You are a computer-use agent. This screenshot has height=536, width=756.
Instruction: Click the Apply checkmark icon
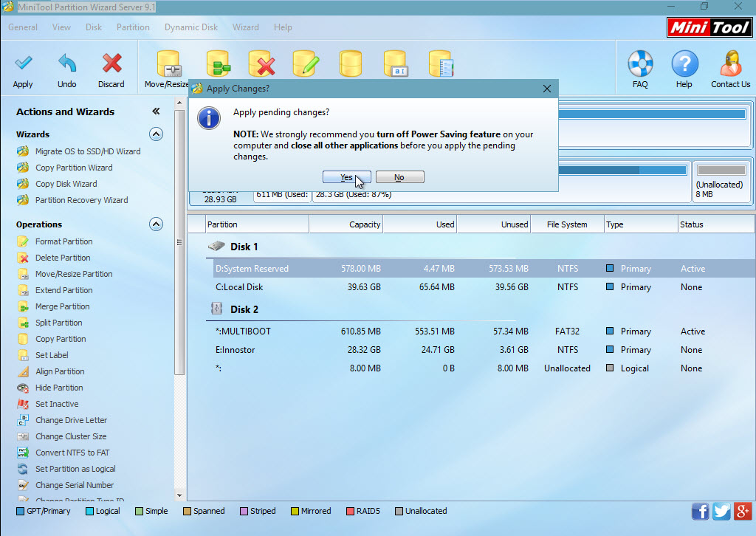pos(23,63)
